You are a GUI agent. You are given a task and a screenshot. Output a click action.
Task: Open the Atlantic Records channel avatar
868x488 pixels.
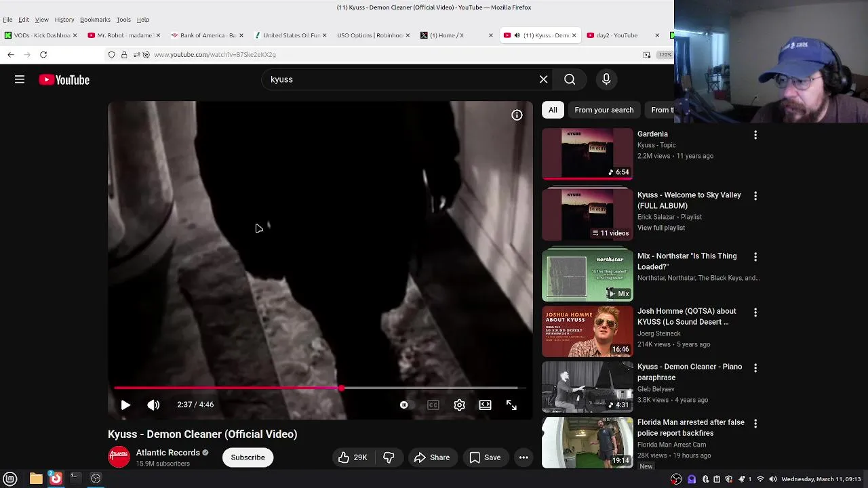(119, 457)
